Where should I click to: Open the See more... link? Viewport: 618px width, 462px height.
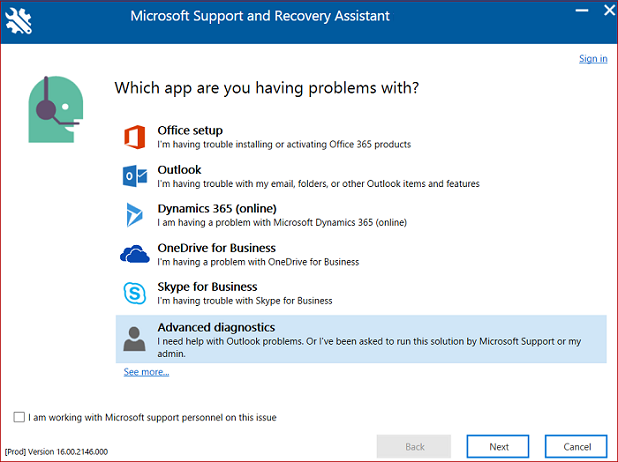tap(146, 372)
